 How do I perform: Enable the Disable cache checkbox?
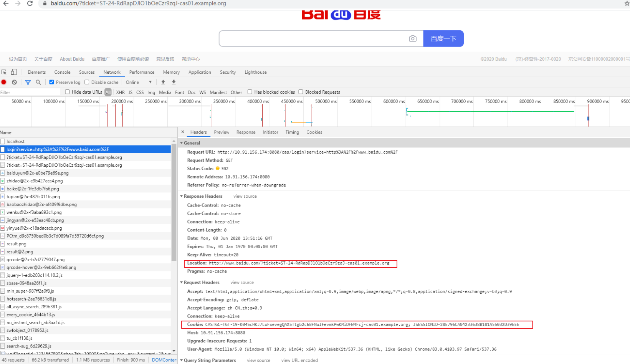tap(87, 82)
